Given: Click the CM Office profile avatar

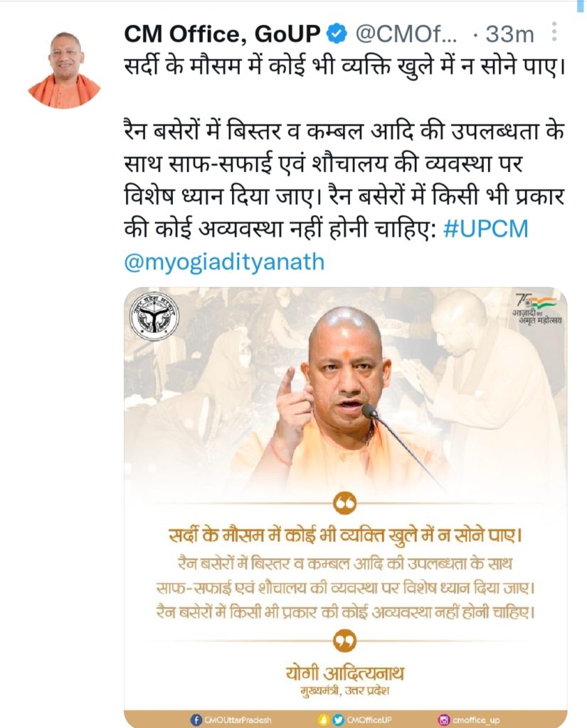Looking at the screenshot, I should [x=64, y=69].
